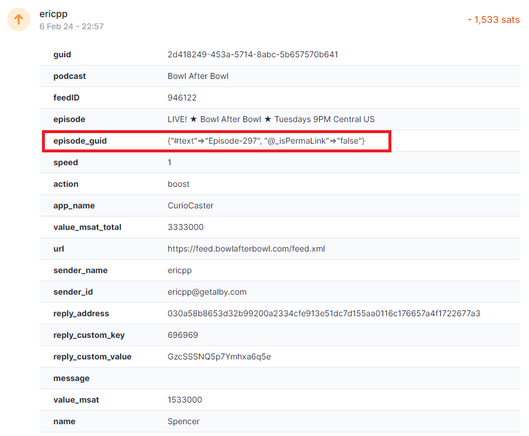Select app_name value CurioCaster
The image size is (529, 436).
coord(191,206)
